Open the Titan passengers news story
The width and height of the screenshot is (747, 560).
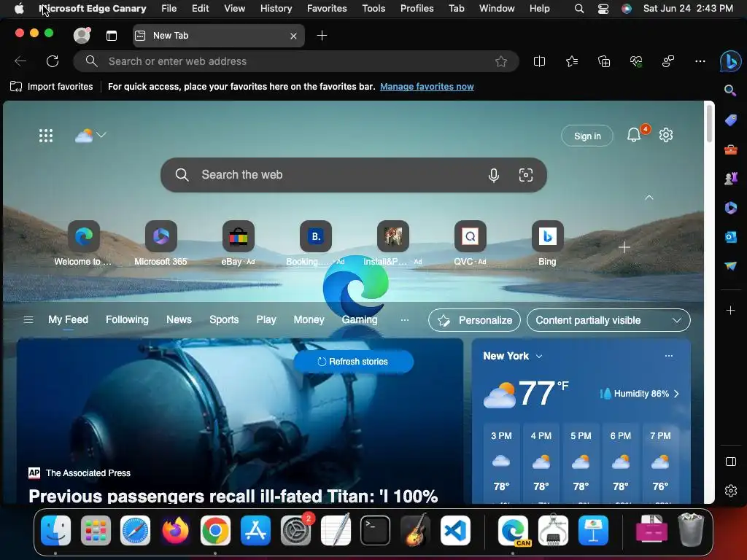coord(233,496)
